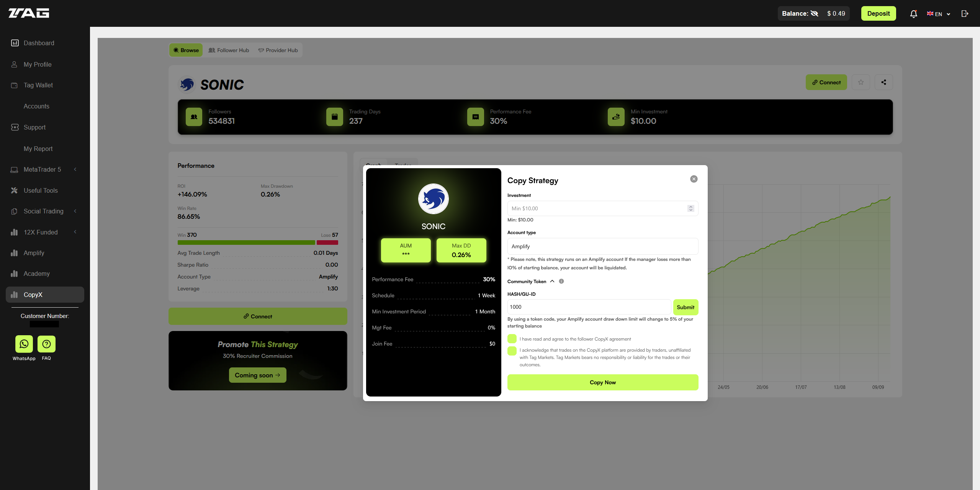Image resolution: width=980 pixels, height=490 pixels.
Task: Click the ROI +146.09% value
Action: click(x=192, y=194)
